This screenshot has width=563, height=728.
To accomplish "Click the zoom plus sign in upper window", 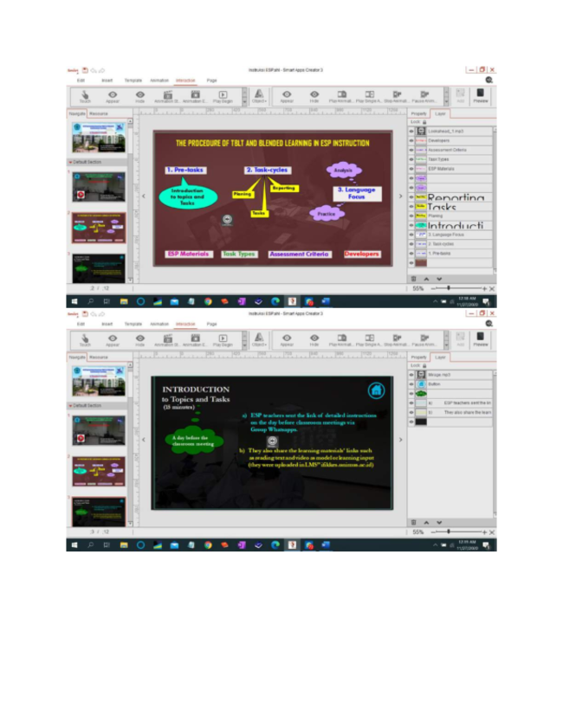I will (x=484, y=288).
